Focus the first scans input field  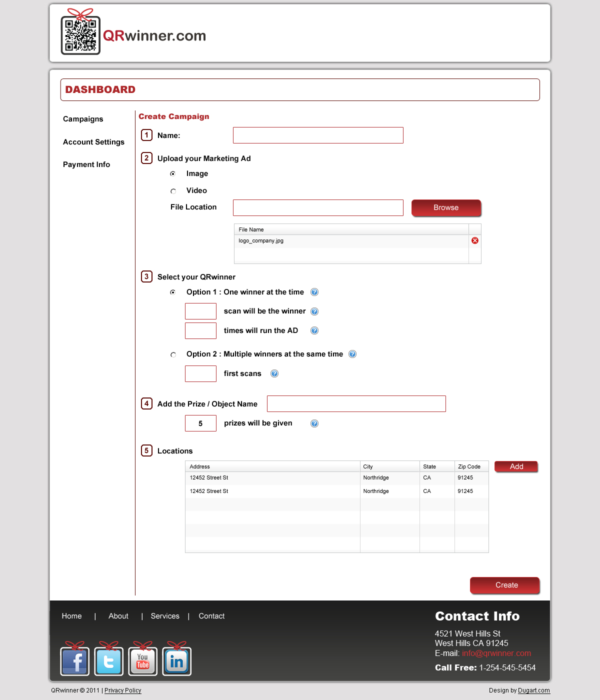tap(200, 373)
